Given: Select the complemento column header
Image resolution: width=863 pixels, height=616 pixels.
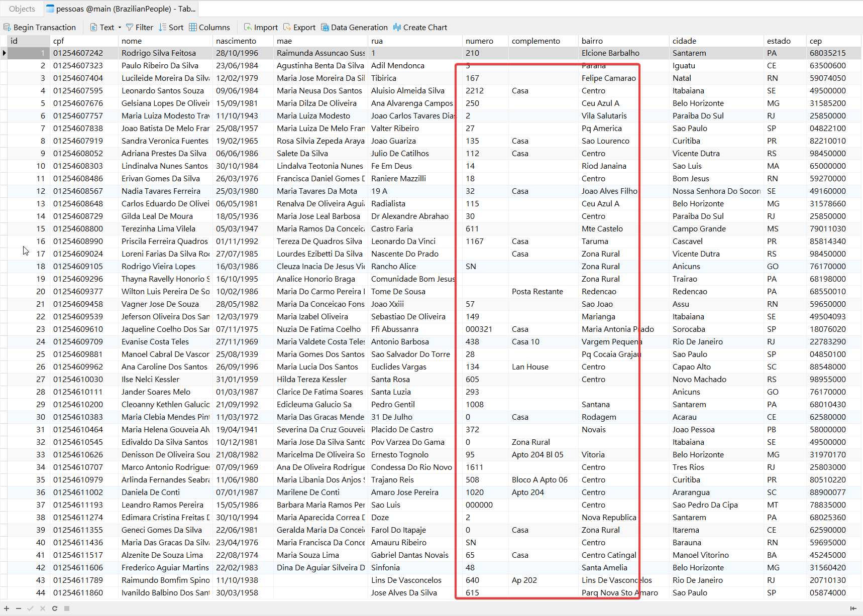Looking at the screenshot, I should point(544,41).
